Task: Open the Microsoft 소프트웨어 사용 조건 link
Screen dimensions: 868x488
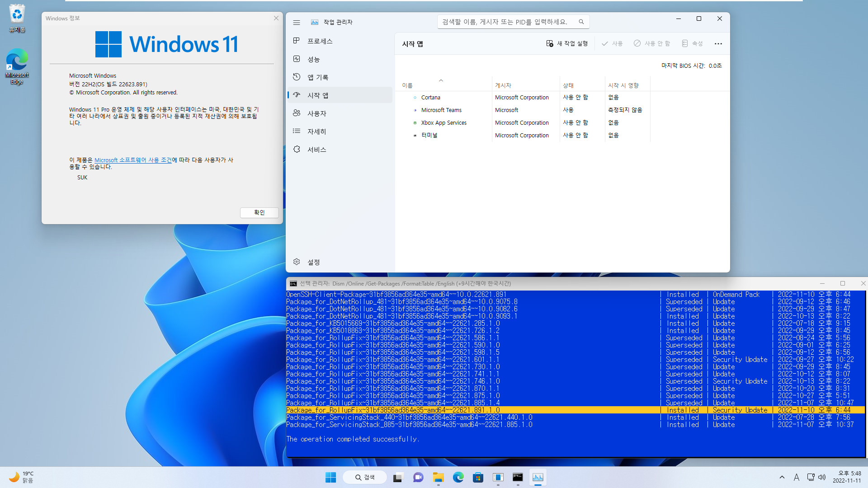Action: (x=133, y=160)
